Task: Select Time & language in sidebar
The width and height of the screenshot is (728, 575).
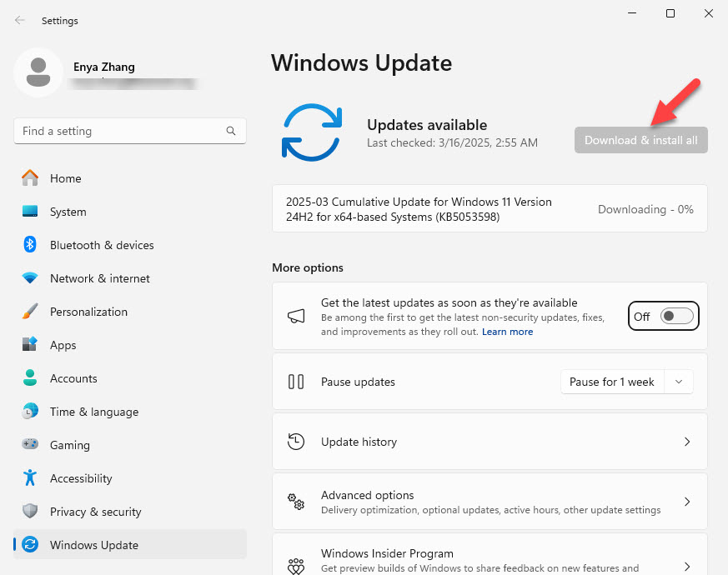Action: [93, 412]
